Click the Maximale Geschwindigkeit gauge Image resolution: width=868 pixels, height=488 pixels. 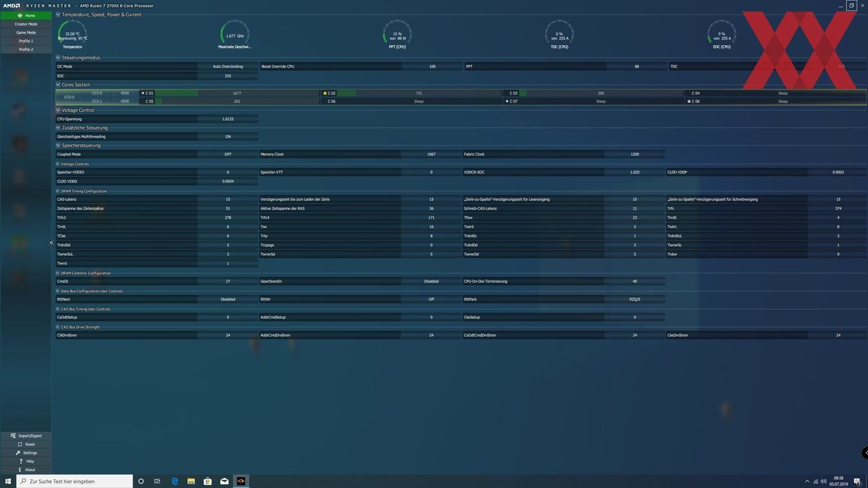pos(235,34)
